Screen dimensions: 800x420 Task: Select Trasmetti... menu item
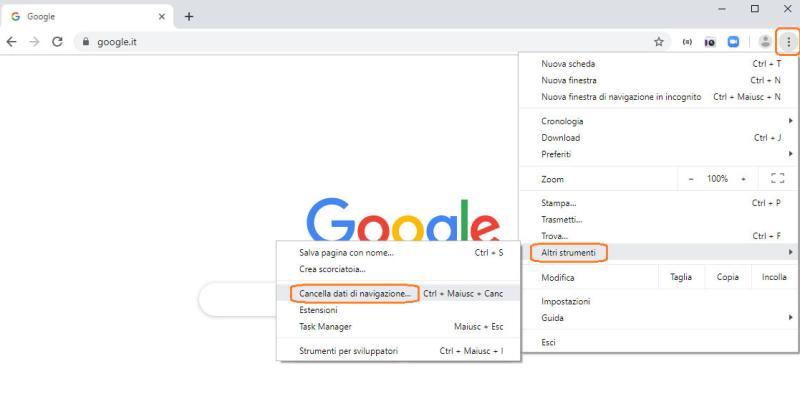point(659,219)
